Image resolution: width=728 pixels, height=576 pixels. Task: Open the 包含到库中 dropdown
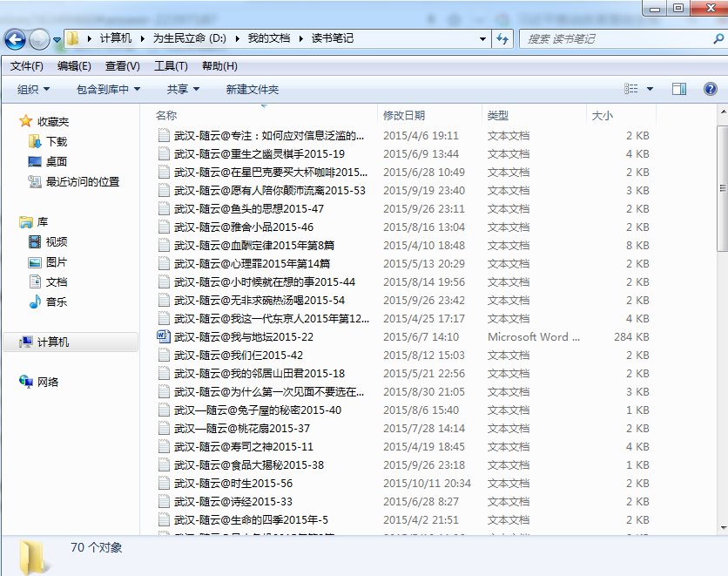pos(108,89)
